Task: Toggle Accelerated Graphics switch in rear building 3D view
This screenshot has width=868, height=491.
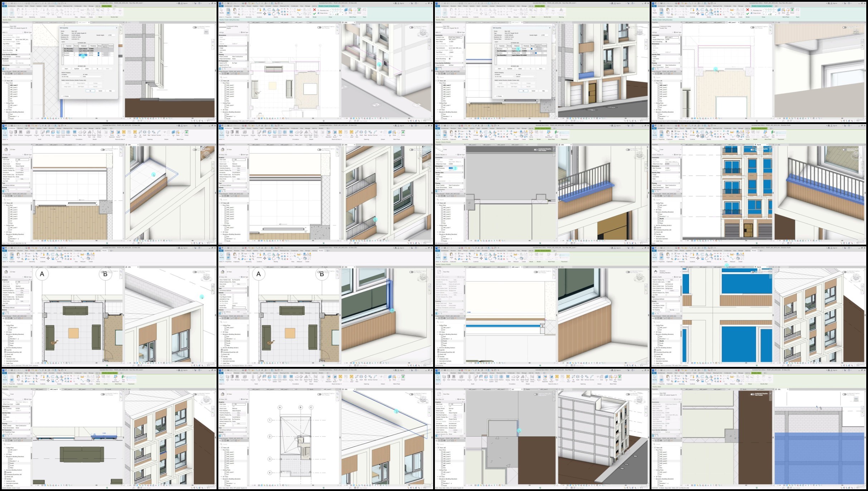Action: (628, 394)
